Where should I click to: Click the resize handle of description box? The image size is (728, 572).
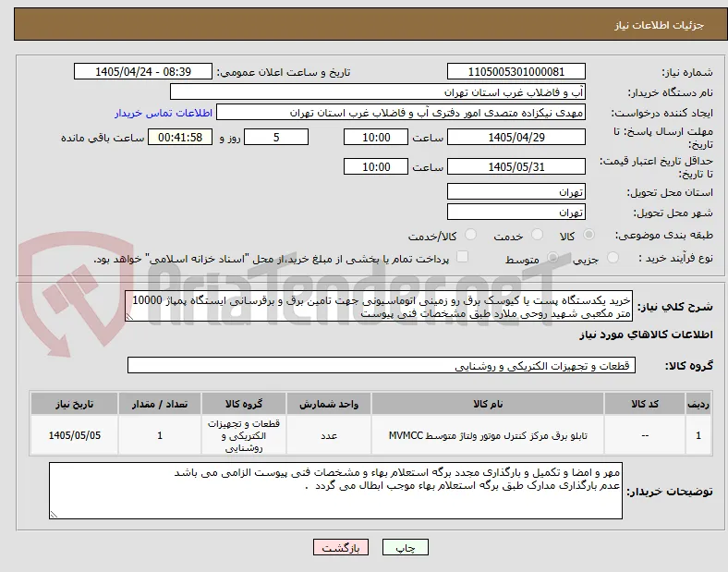tap(129, 317)
